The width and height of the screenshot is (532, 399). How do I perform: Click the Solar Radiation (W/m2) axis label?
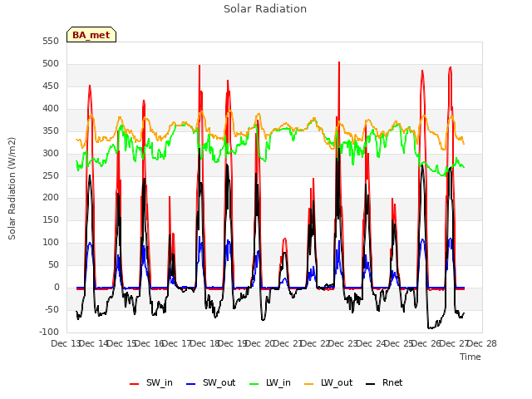pyautogui.click(x=12, y=189)
